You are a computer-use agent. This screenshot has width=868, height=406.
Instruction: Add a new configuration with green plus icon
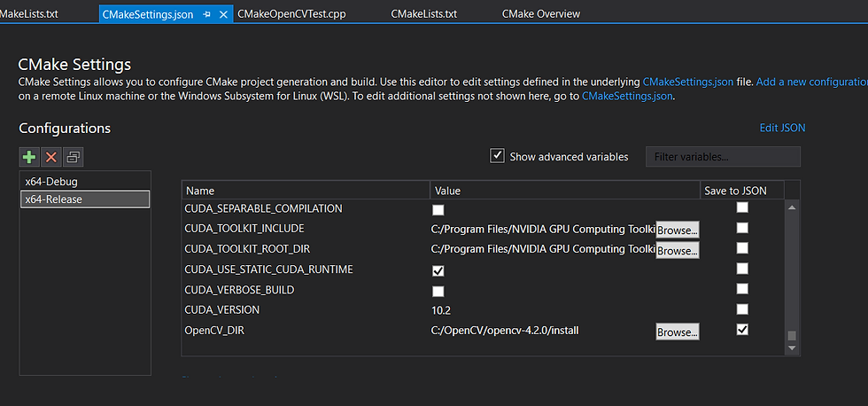click(x=29, y=157)
